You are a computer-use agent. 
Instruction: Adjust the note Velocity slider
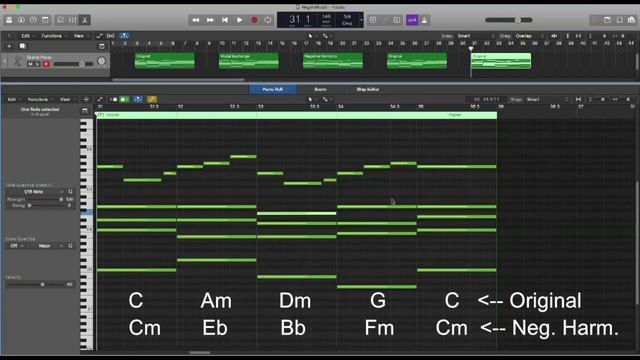(x=36, y=284)
